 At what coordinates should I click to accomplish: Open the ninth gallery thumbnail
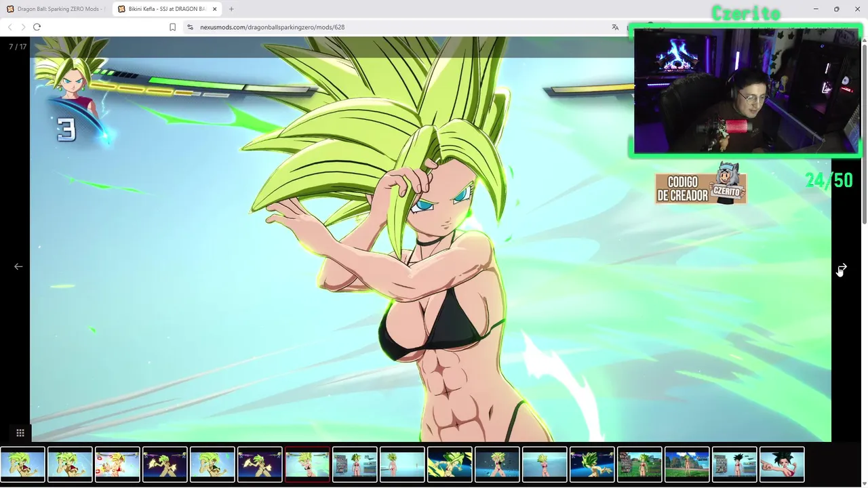pyautogui.click(x=402, y=464)
